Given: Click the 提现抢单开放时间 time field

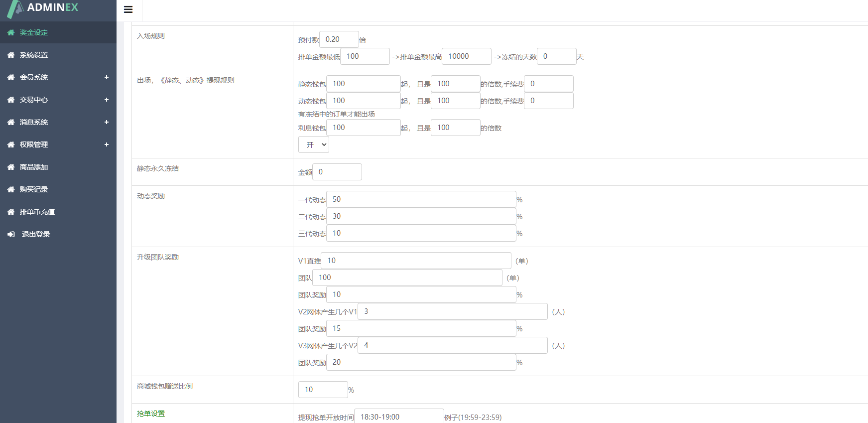Looking at the screenshot, I should pyautogui.click(x=398, y=417).
